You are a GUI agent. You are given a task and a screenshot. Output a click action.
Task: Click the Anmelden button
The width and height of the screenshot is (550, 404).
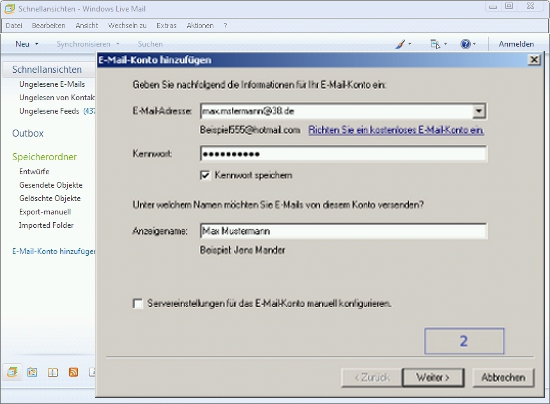tap(516, 44)
